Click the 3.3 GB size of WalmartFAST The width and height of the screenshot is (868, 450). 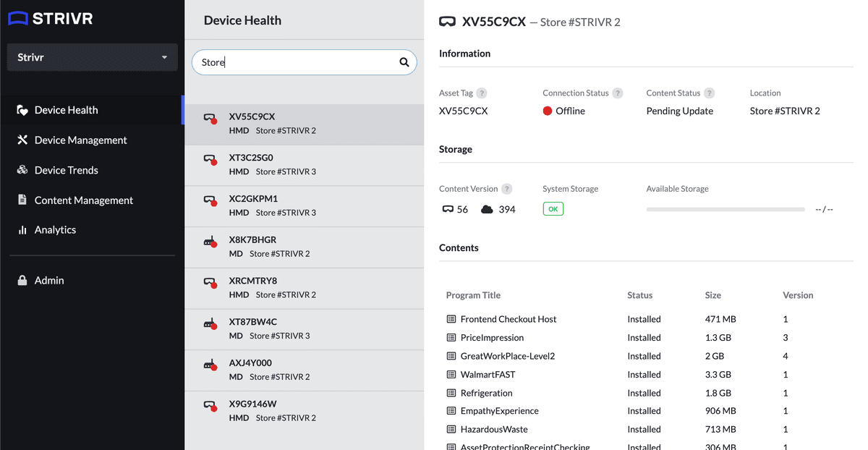[x=718, y=375]
